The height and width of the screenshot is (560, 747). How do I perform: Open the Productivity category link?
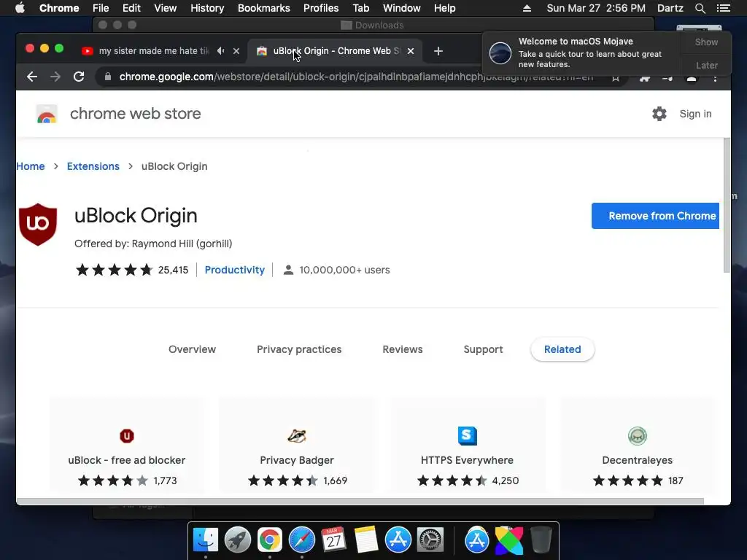[x=234, y=270]
